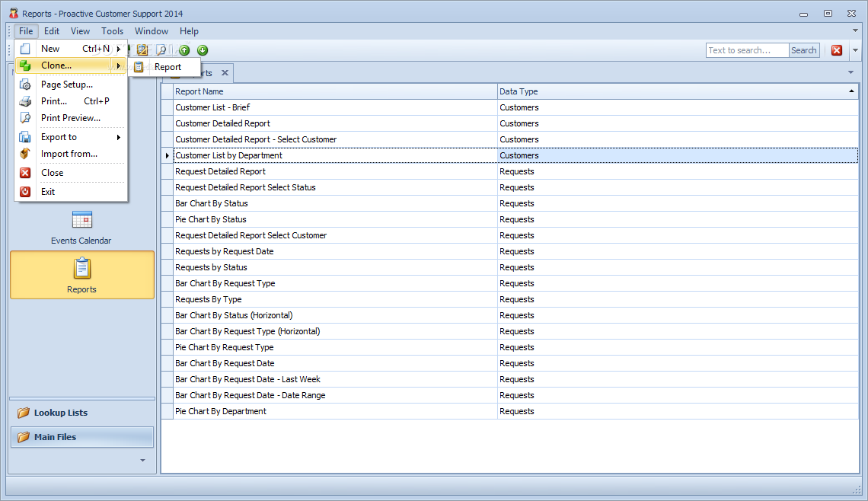
Task: Open the Help menu
Action: coord(189,31)
